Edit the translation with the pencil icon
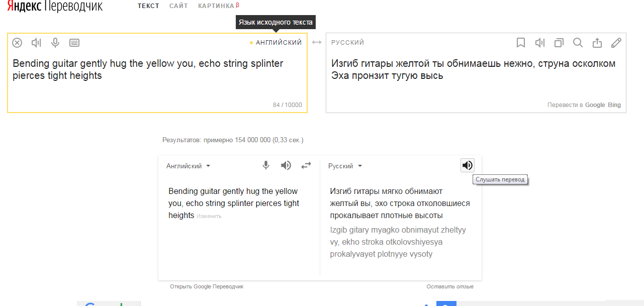 coord(616,43)
